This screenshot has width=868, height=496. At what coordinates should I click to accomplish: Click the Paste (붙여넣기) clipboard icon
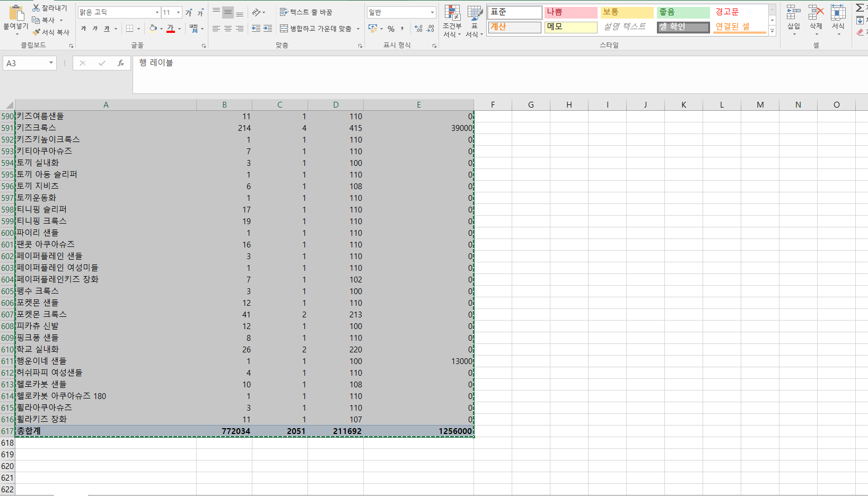tap(16, 13)
